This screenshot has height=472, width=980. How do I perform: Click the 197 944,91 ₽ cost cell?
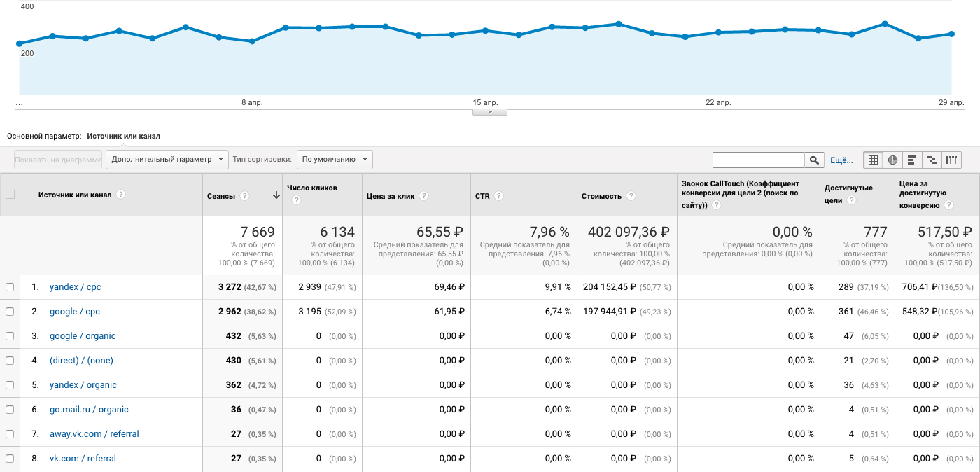pyautogui.click(x=608, y=312)
